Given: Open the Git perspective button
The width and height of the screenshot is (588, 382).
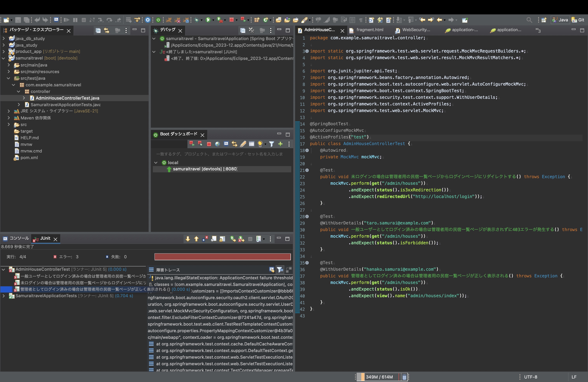Looking at the screenshot, I should [x=578, y=20].
